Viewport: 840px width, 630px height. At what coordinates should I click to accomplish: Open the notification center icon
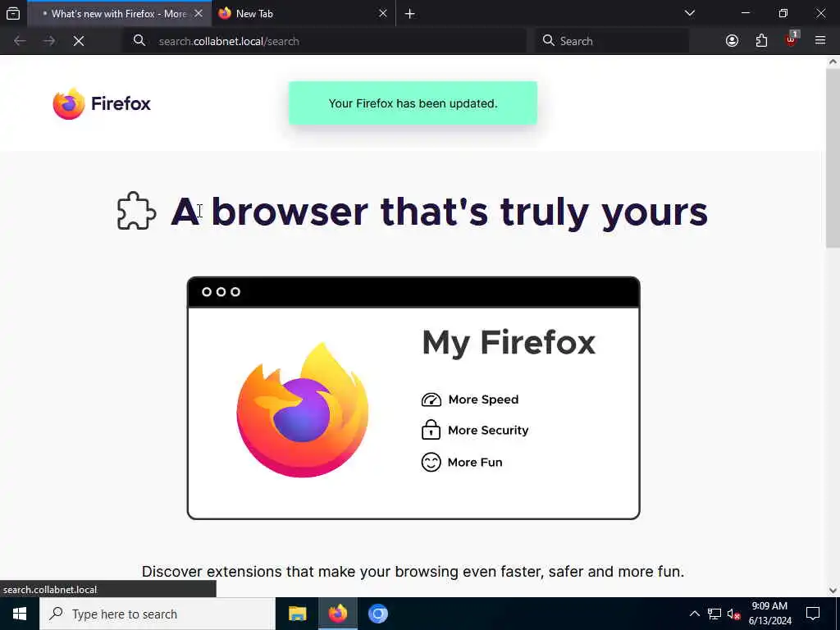[813, 614]
